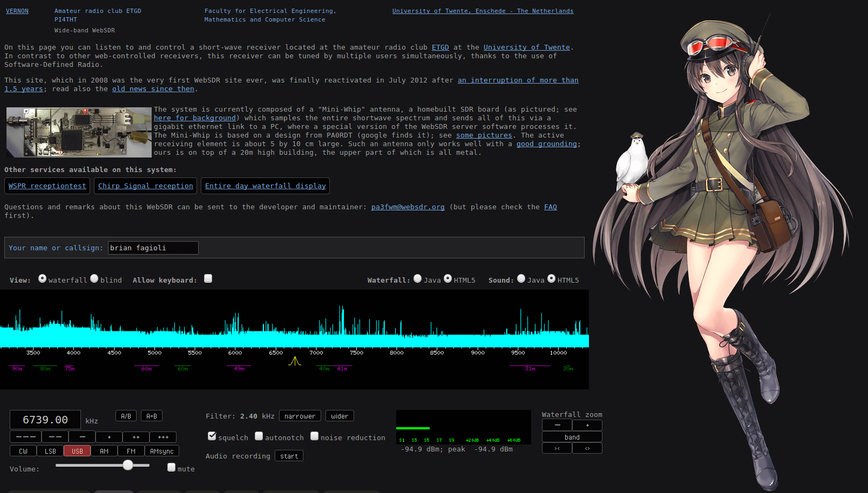Image resolution: width=868 pixels, height=493 pixels.
Task: Click the yellow tuning marker on the frequency scale
Action: click(295, 361)
